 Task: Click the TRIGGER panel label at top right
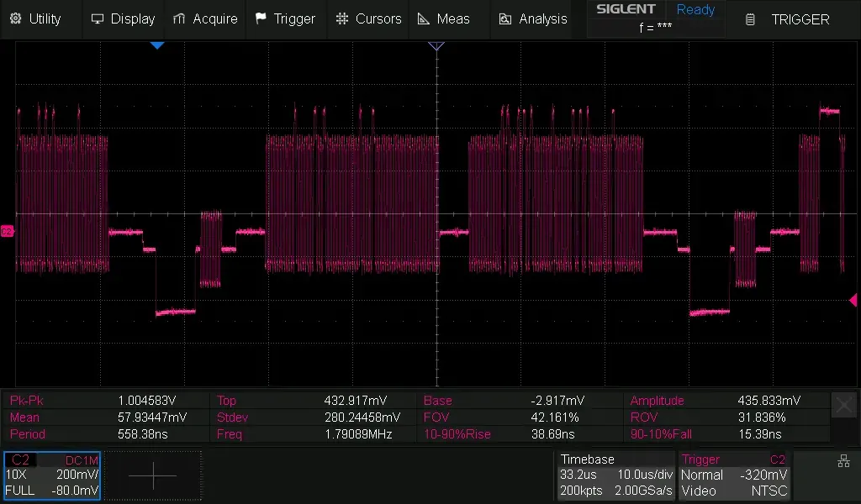(789, 19)
